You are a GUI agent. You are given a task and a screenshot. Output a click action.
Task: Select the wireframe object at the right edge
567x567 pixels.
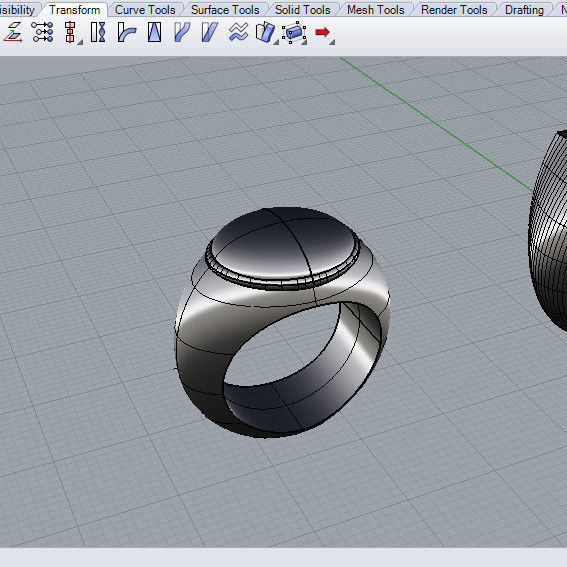point(548,231)
